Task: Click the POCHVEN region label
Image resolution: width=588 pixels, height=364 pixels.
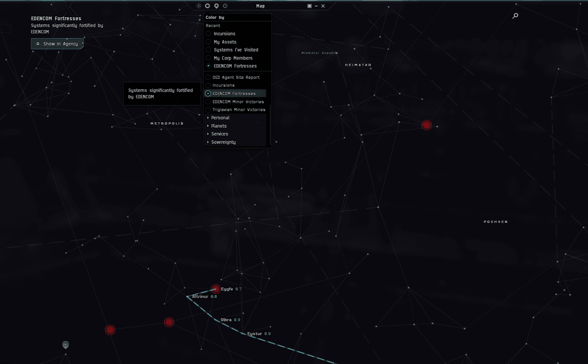Action: click(496, 222)
